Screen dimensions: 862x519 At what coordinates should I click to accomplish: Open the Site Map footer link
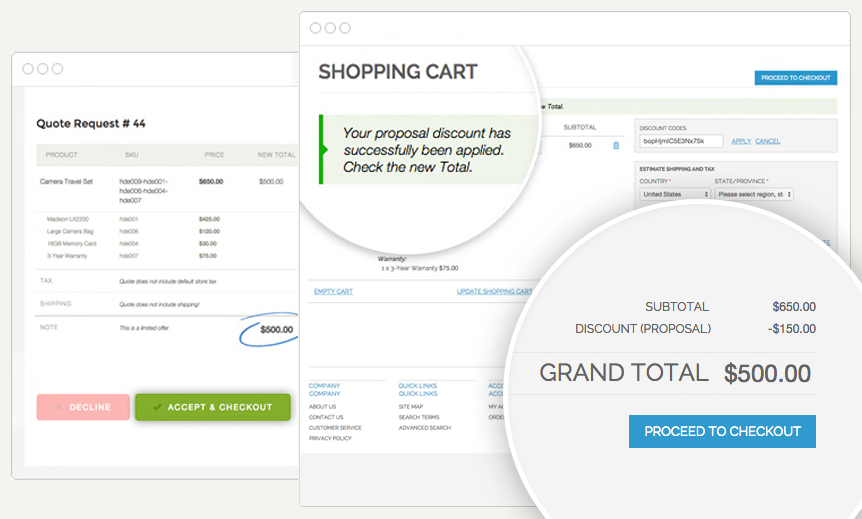click(411, 407)
